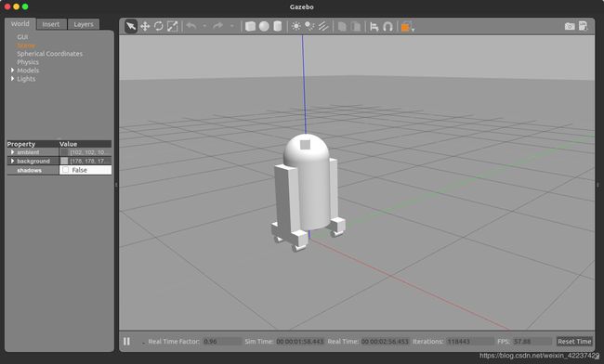Click the FPS value field

point(532,342)
